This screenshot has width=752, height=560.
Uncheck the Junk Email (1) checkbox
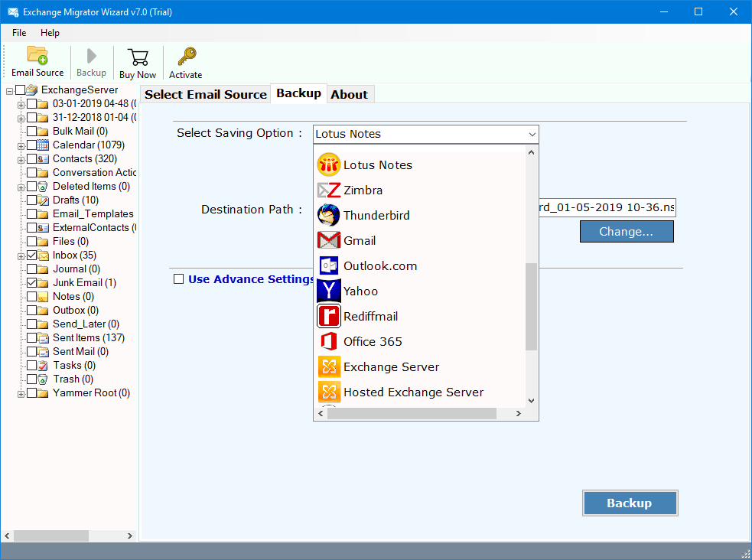coord(31,283)
